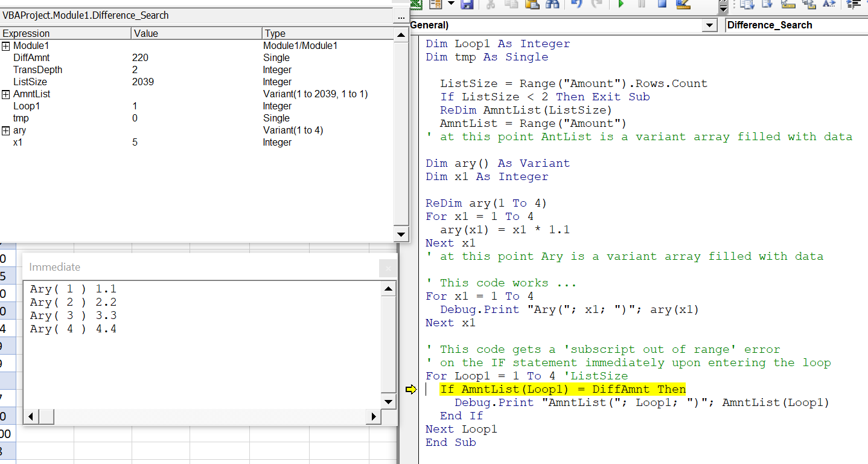
Task: Click the Parameter Info edit toolbar icon
Action: click(x=809, y=4)
